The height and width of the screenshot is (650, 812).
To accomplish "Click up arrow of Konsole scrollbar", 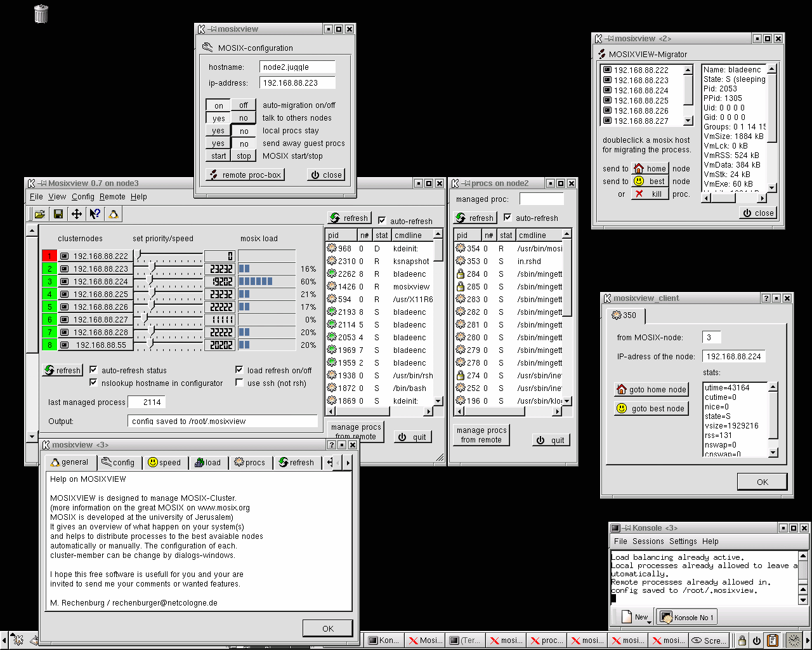I will pos(802,555).
